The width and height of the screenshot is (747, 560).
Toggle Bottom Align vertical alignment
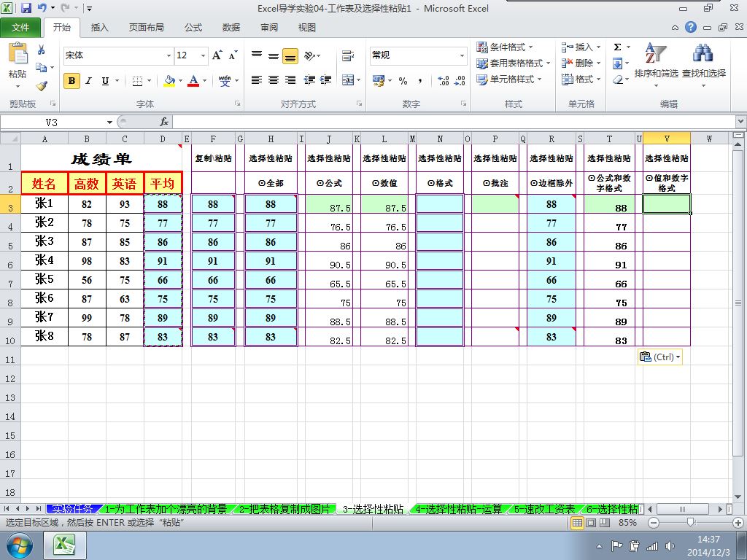coord(290,56)
